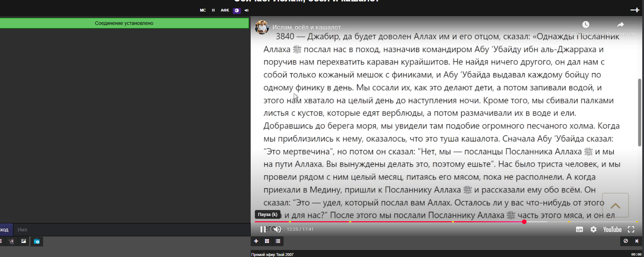Focus the 'Имя' name input field
The width and height of the screenshot is (644, 257).
tap(132, 230)
